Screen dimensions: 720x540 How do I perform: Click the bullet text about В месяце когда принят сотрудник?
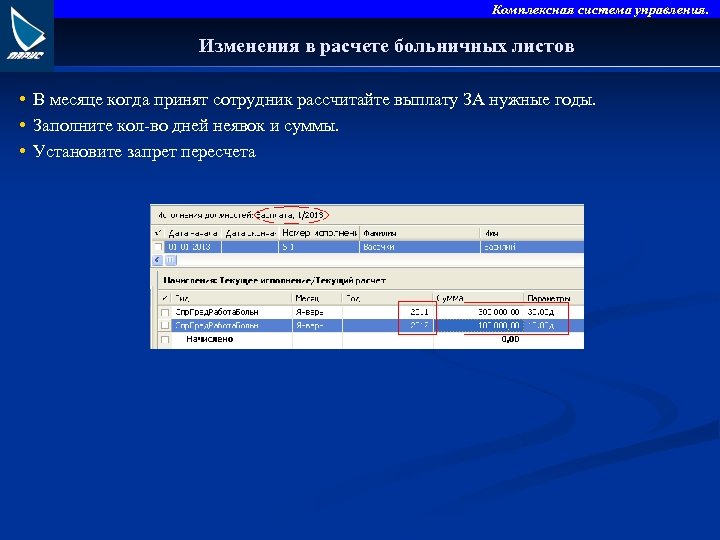(x=314, y=100)
